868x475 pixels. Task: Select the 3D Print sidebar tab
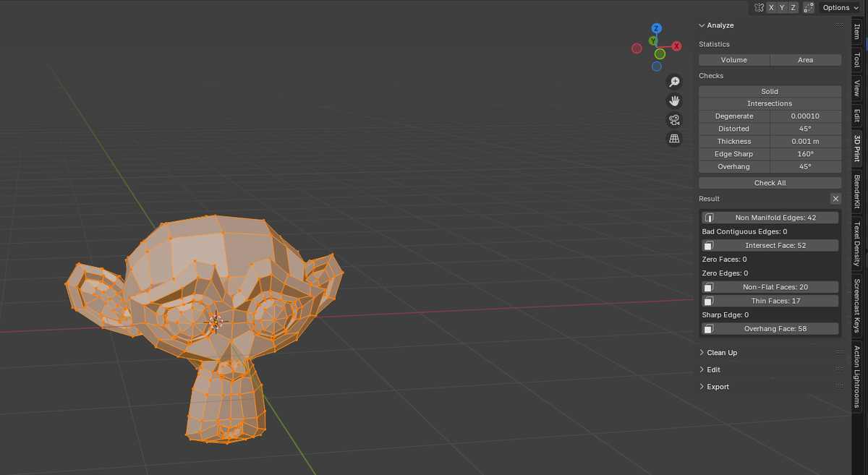(x=857, y=149)
